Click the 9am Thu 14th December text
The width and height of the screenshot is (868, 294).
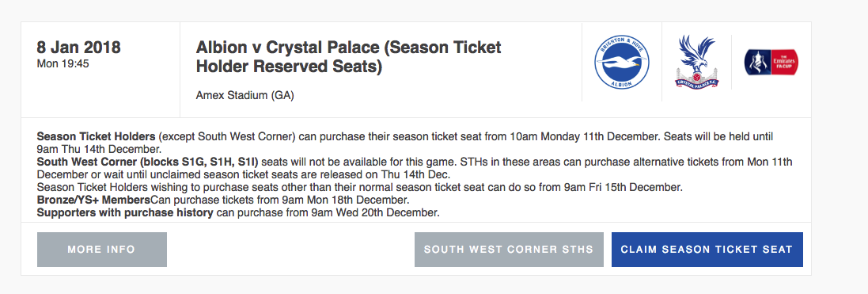[x=98, y=149]
